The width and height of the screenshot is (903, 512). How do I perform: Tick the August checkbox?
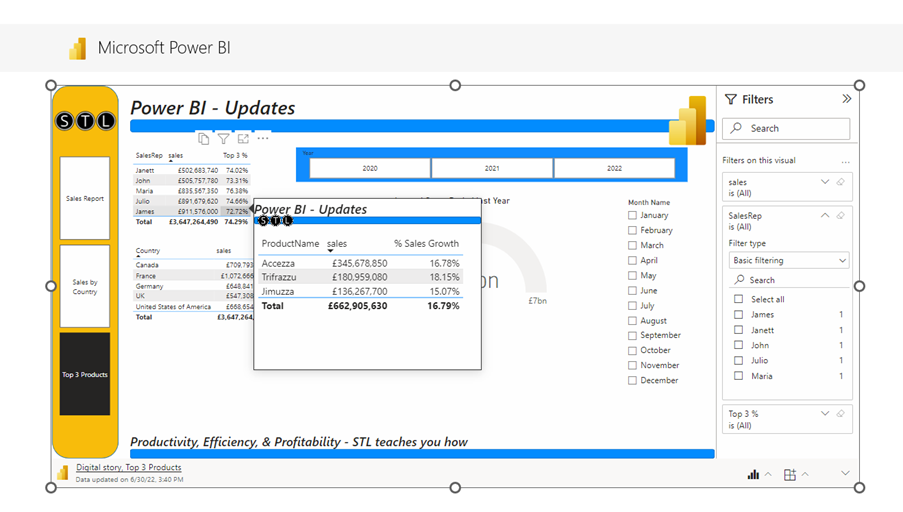click(632, 320)
